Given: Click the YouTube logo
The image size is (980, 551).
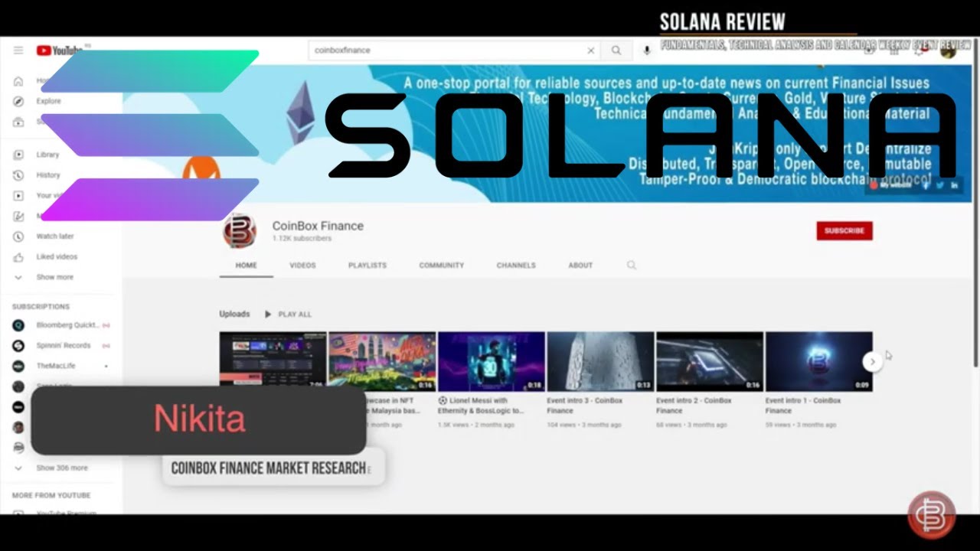Looking at the screenshot, I should 58,51.
